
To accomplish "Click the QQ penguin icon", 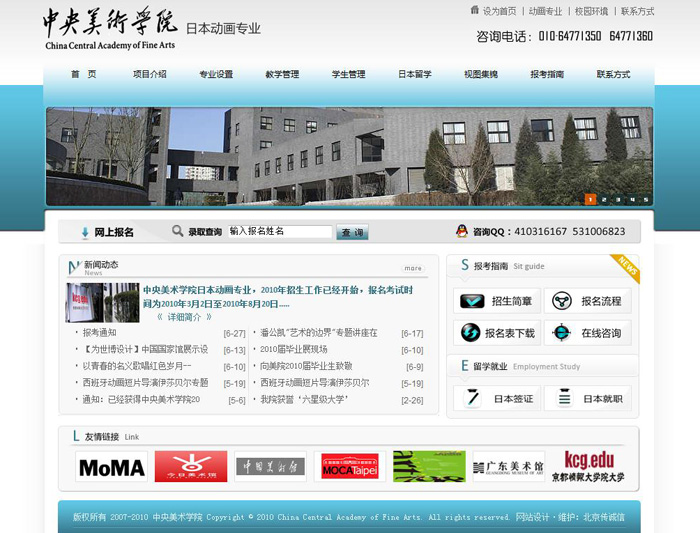I will click(x=461, y=231).
